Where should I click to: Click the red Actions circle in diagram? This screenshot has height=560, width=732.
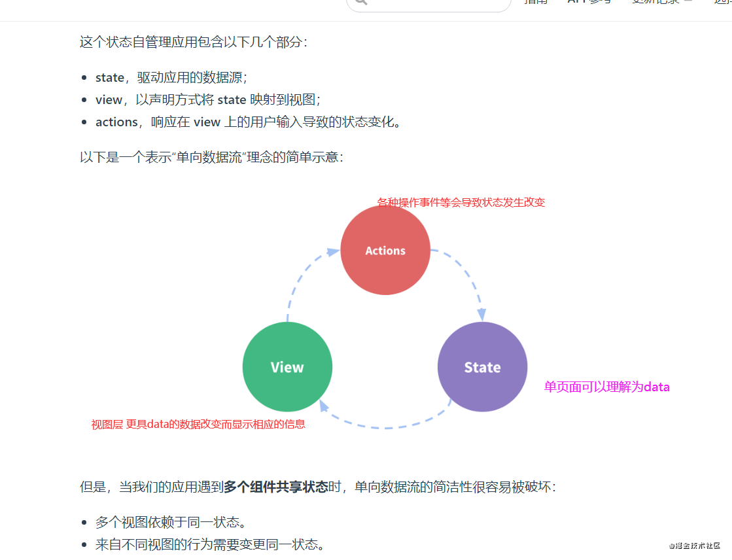(x=385, y=251)
